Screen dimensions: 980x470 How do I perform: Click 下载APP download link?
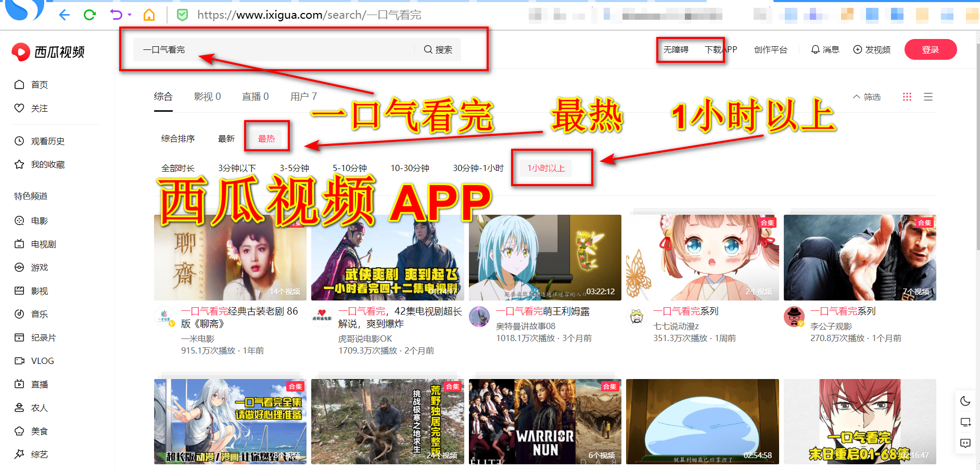coord(721,50)
